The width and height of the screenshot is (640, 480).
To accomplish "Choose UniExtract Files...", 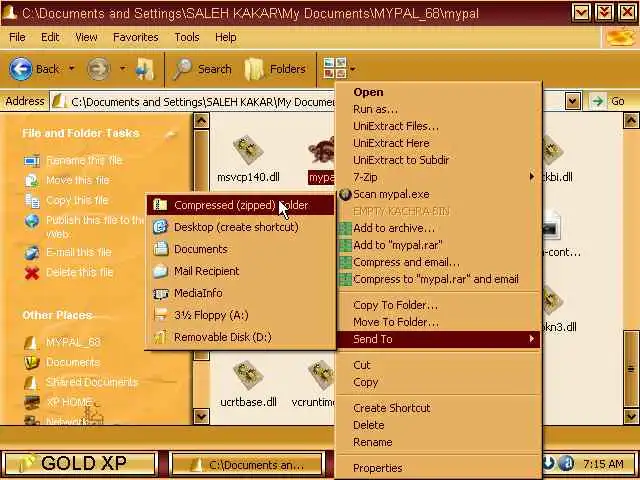I will (438, 126).
